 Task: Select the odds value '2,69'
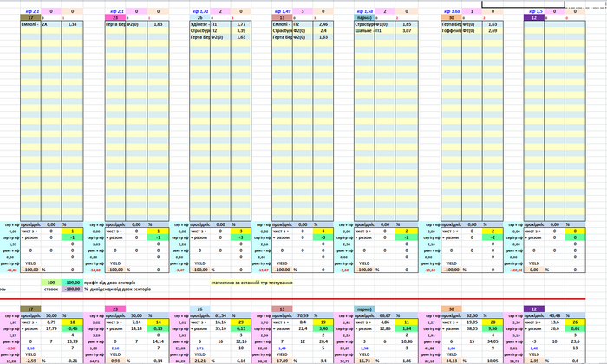[x=493, y=30]
